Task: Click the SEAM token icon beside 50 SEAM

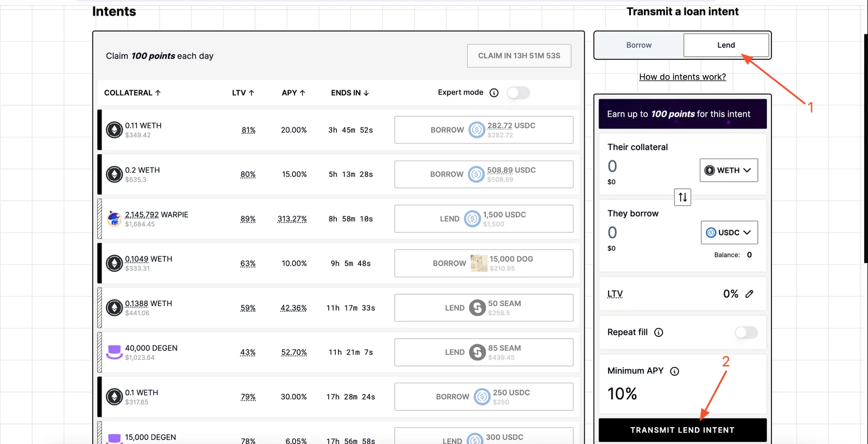Action: pos(477,308)
